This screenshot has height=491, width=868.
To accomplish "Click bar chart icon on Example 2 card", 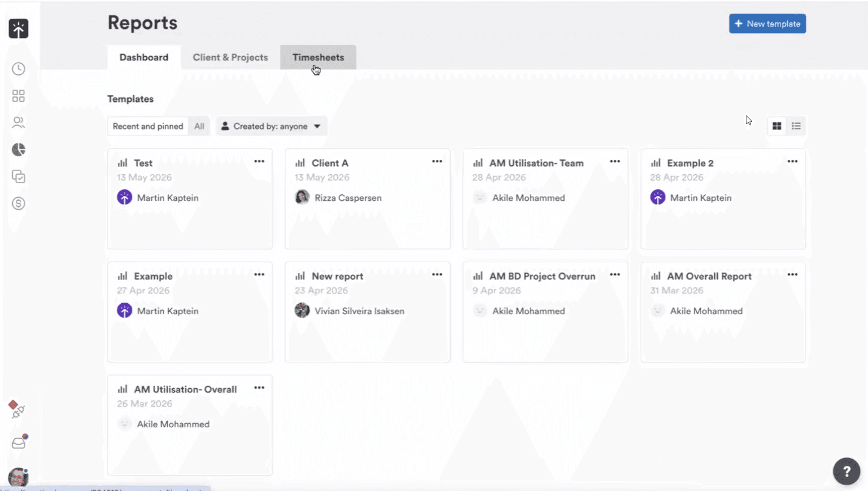I will (x=656, y=163).
